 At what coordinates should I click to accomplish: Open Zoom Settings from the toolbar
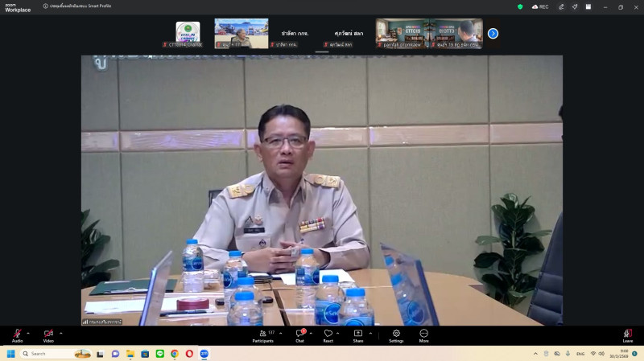coord(396,334)
